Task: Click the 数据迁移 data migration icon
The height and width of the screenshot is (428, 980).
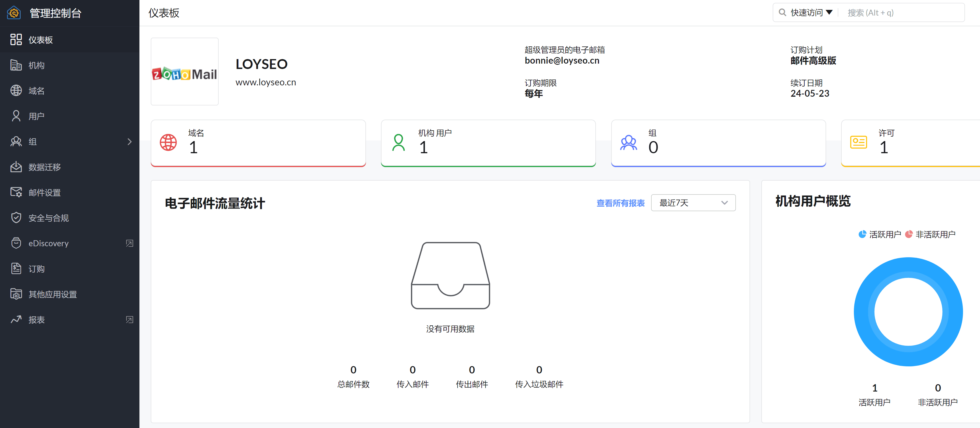Action: (x=17, y=167)
